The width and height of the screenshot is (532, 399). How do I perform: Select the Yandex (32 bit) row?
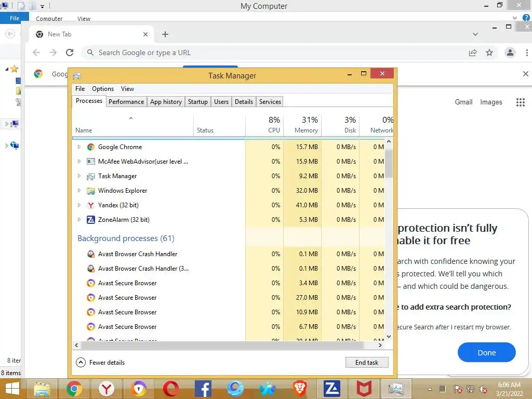[229, 205]
